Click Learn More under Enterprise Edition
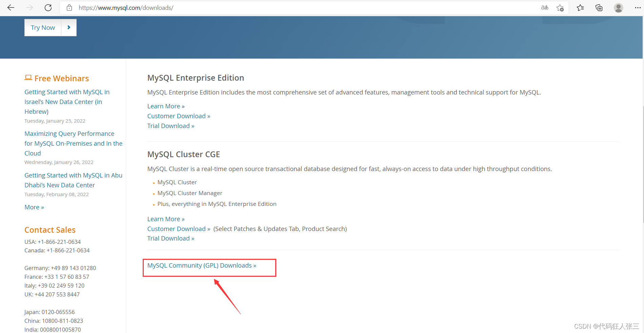 (x=166, y=106)
